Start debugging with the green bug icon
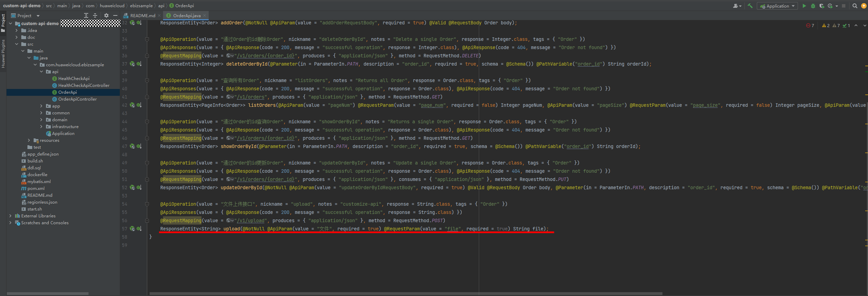868x296 pixels. click(813, 6)
